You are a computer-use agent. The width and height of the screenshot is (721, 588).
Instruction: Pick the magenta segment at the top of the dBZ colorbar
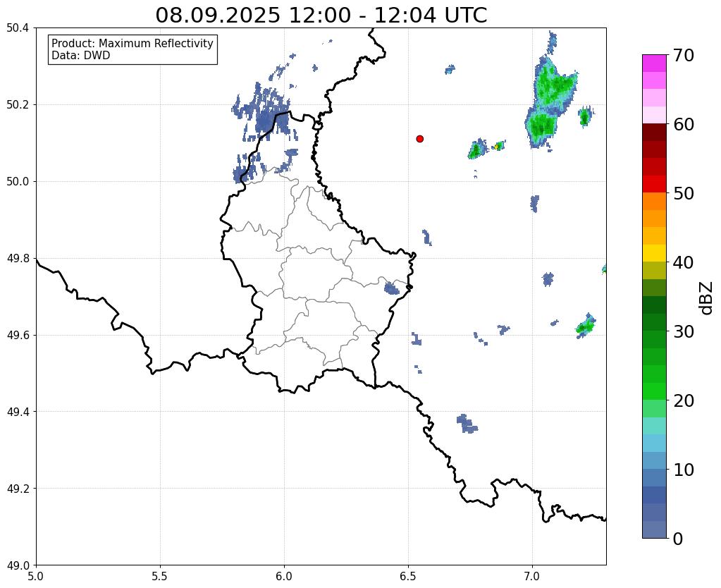654,63
